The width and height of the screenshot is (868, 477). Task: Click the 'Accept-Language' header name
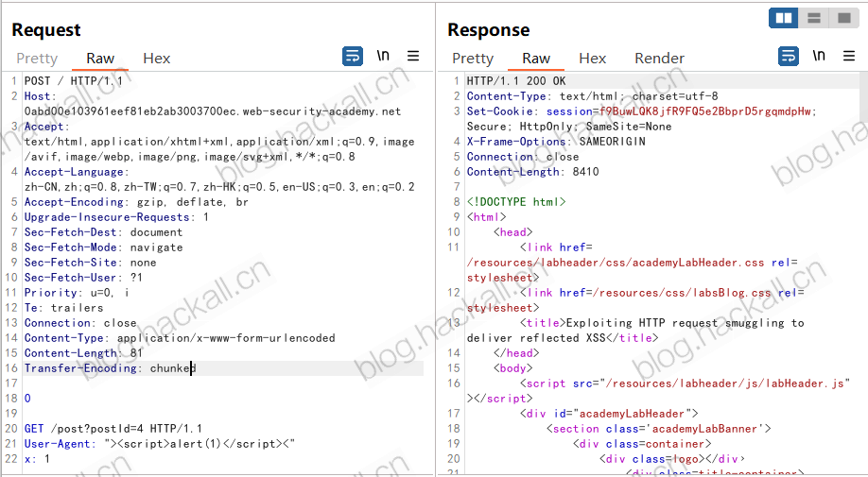click(x=74, y=172)
